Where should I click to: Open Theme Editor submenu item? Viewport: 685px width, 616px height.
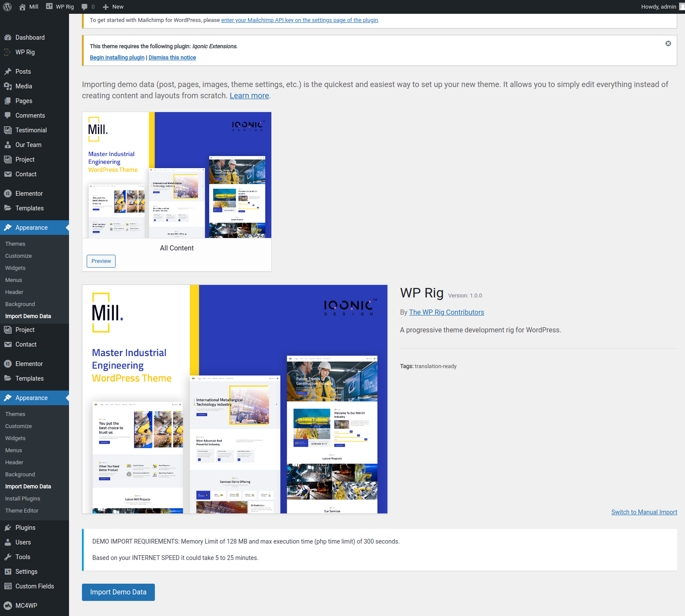[22, 510]
